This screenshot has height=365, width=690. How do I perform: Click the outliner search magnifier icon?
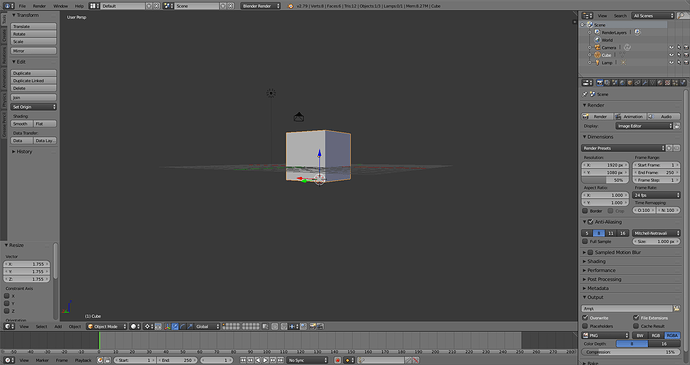tap(682, 15)
